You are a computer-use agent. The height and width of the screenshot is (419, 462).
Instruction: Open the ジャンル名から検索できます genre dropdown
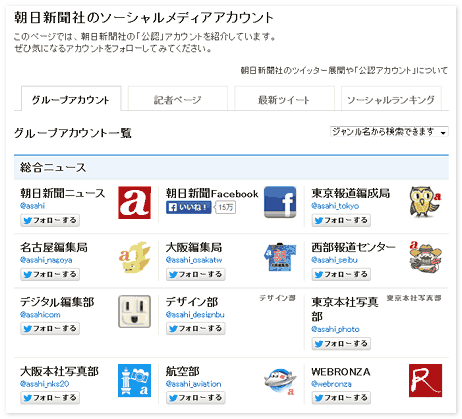click(x=389, y=132)
